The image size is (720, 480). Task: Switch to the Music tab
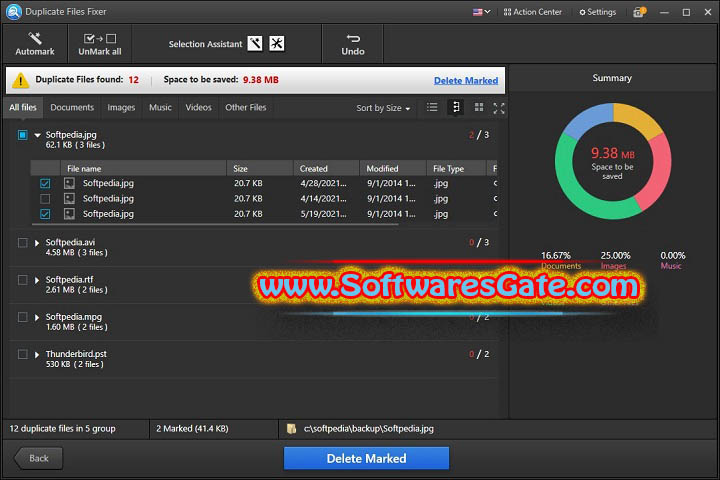pos(160,107)
